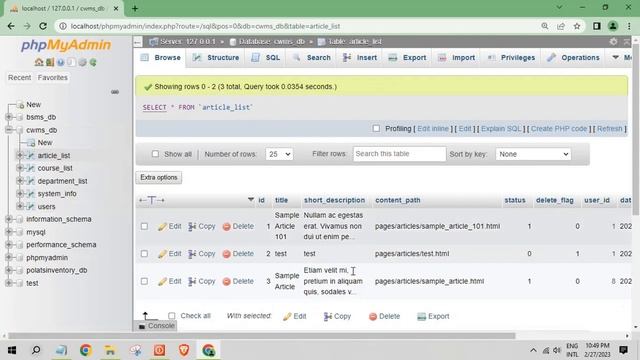
Task: Reload navigation panel green icon
Action: (93, 62)
